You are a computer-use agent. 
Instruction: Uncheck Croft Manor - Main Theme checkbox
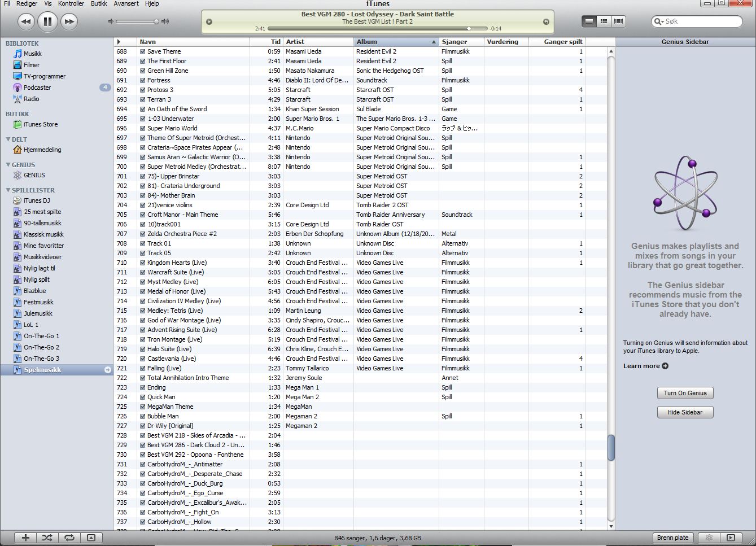(x=143, y=215)
